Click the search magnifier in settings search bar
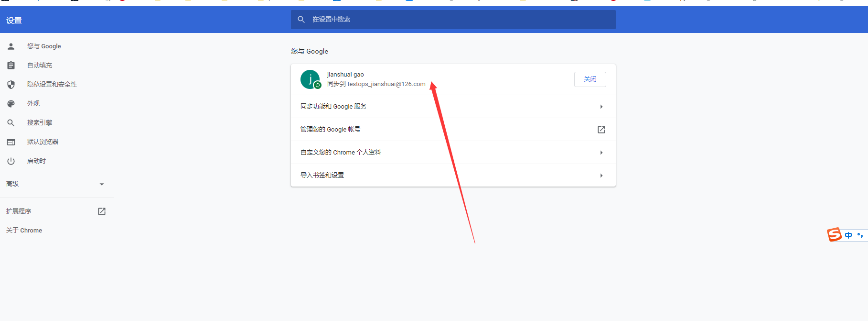 (301, 20)
